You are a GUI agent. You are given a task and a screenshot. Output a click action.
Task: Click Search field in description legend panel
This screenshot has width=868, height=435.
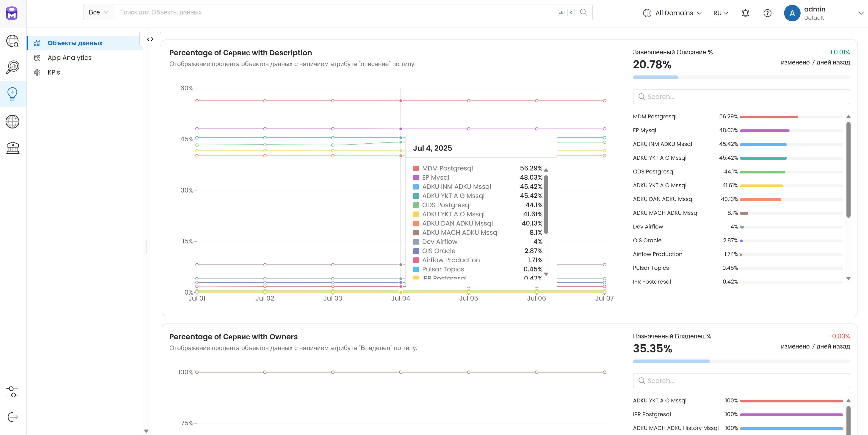pos(741,97)
